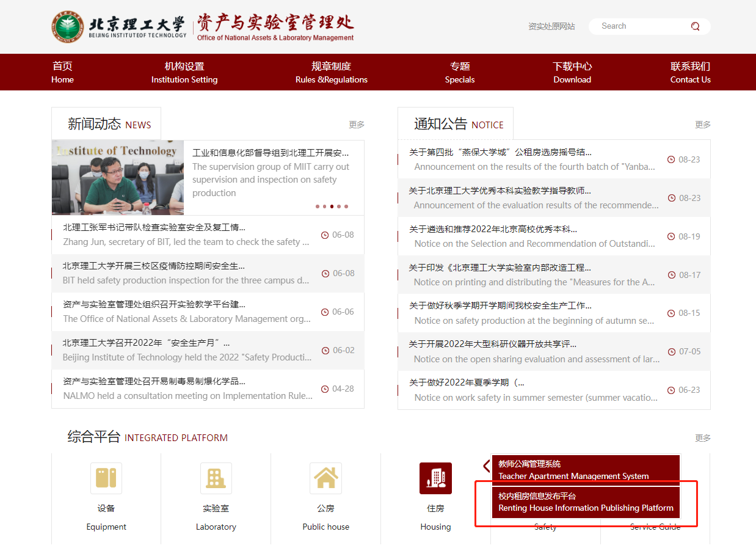Open the Download menu item
This screenshot has height=548, width=756.
tap(572, 72)
